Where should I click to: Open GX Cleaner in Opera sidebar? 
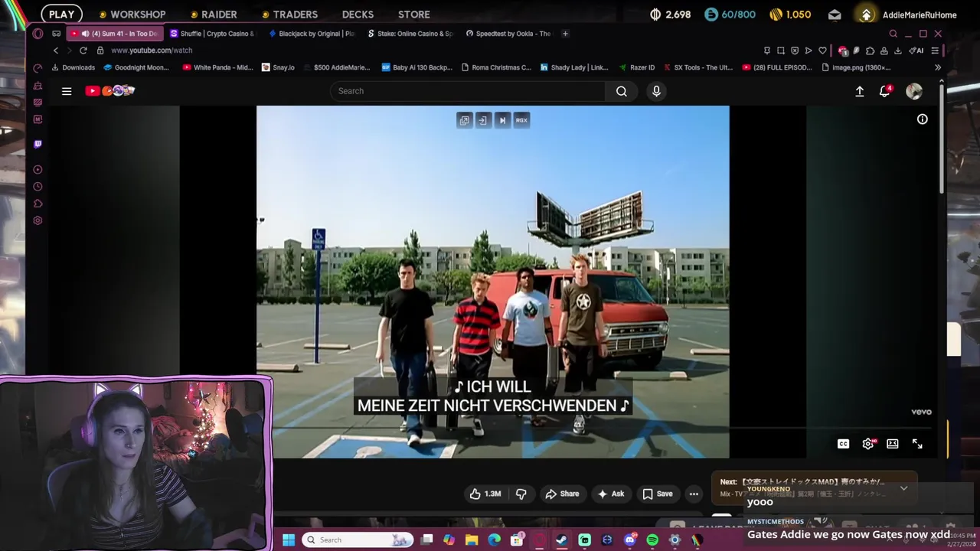click(x=38, y=85)
